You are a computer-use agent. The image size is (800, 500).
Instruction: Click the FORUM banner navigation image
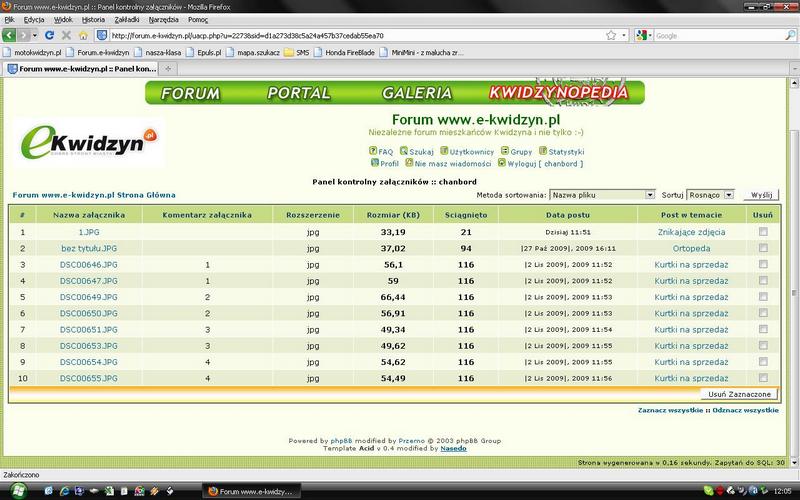click(x=190, y=93)
